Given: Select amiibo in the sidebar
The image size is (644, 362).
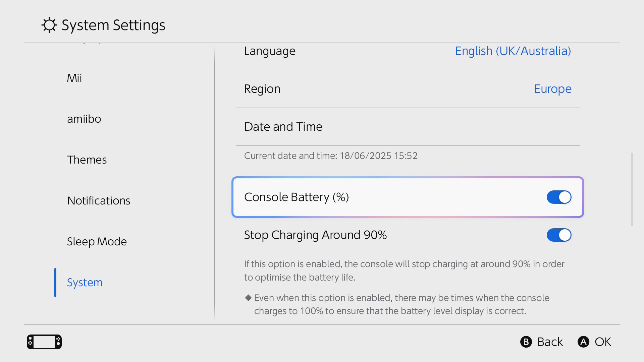Looking at the screenshot, I should click(x=84, y=119).
